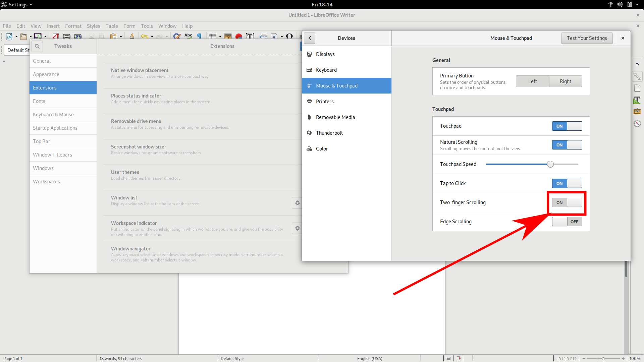Open Page deck in Writer sidebar
This screenshot has width=644, height=362.
point(637,88)
